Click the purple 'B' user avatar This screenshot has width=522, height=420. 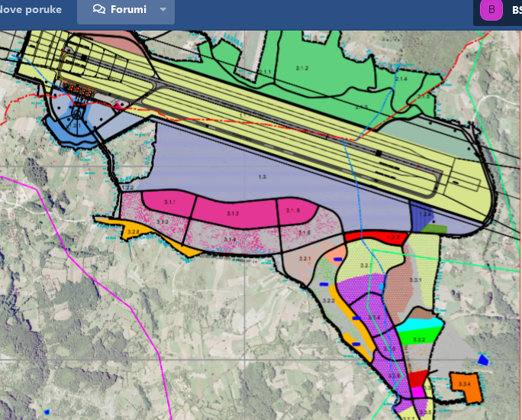pyautogui.click(x=491, y=10)
